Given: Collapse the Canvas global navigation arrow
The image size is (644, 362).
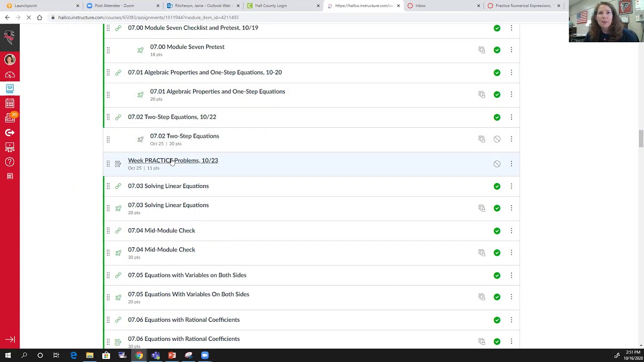Looking at the screenshot, I should pos(10,339).
